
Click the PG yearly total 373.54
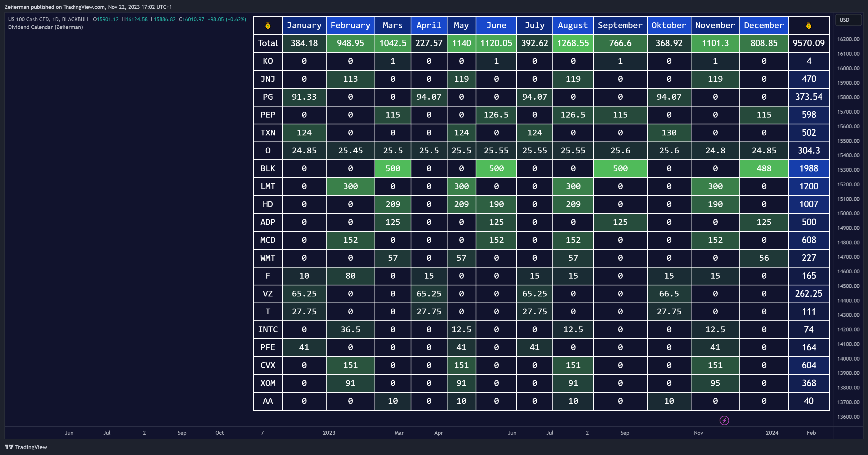pos(809,97)
